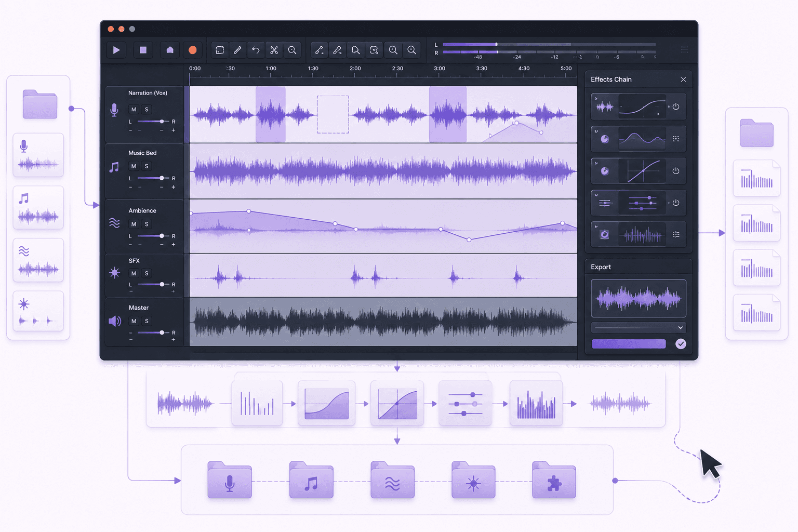Select the brush eraser tool in toolbar
The image size is (798, 532).
coord(337,50)
